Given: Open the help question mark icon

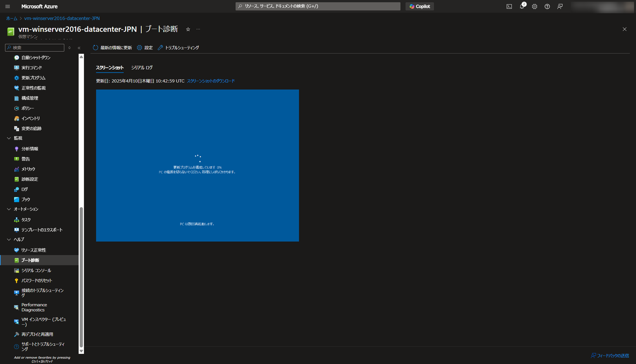Looking at the screenshot, I should pyautogui.click(x=547, y=6).
